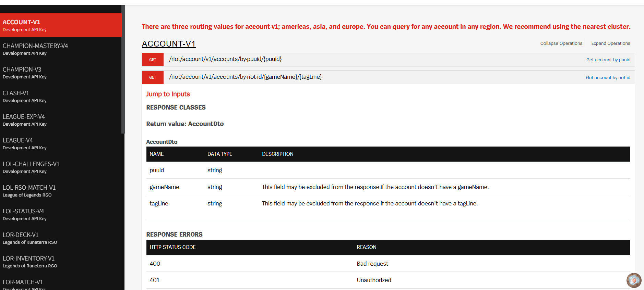Open LOL-CHALLENGES-V1 API
Viewport: 644px width, 290px height.
61,167
